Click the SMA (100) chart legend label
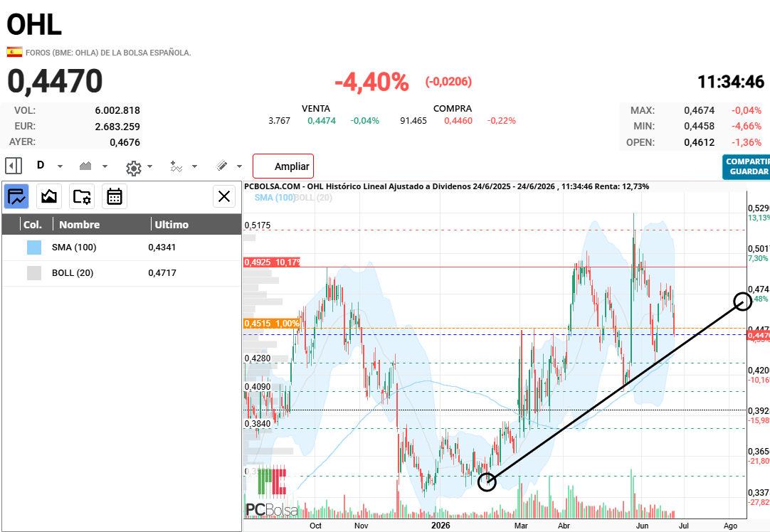This screenshot has height=532, width=770. (x=274, y=198)
